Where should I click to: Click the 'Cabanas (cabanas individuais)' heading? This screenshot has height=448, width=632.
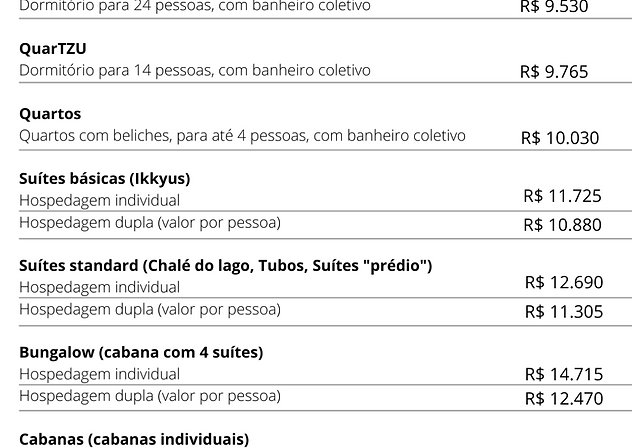click(134, 439)
